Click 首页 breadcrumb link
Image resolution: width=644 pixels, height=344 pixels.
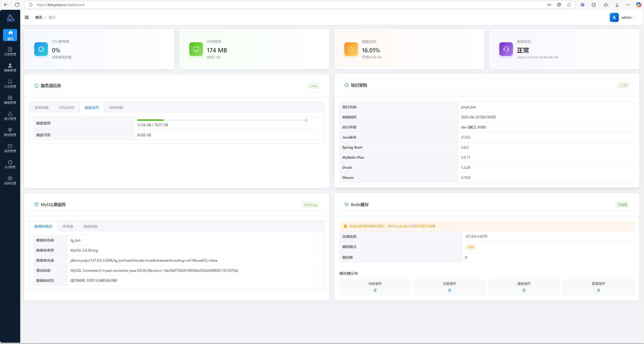pos(39,17)
